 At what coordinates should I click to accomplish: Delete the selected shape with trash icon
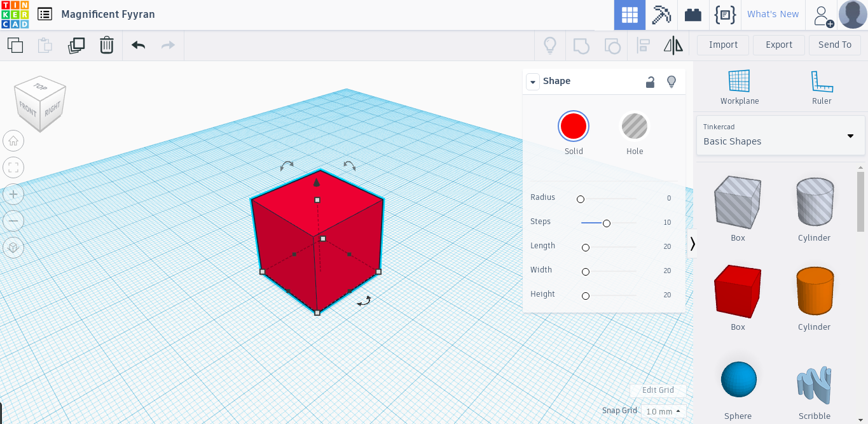107,45
